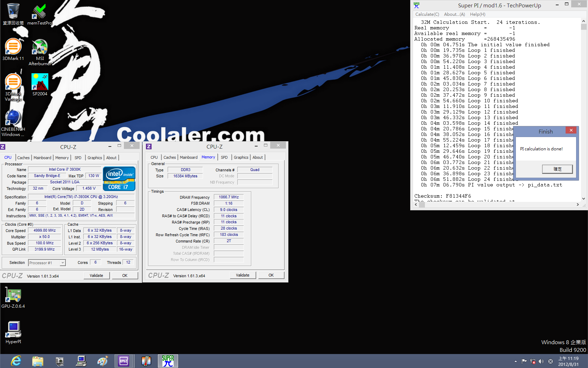Open 3DMark Vantage desktop shortcut
This screenshot has width=588, height=368.
click(x=13, y=87)
